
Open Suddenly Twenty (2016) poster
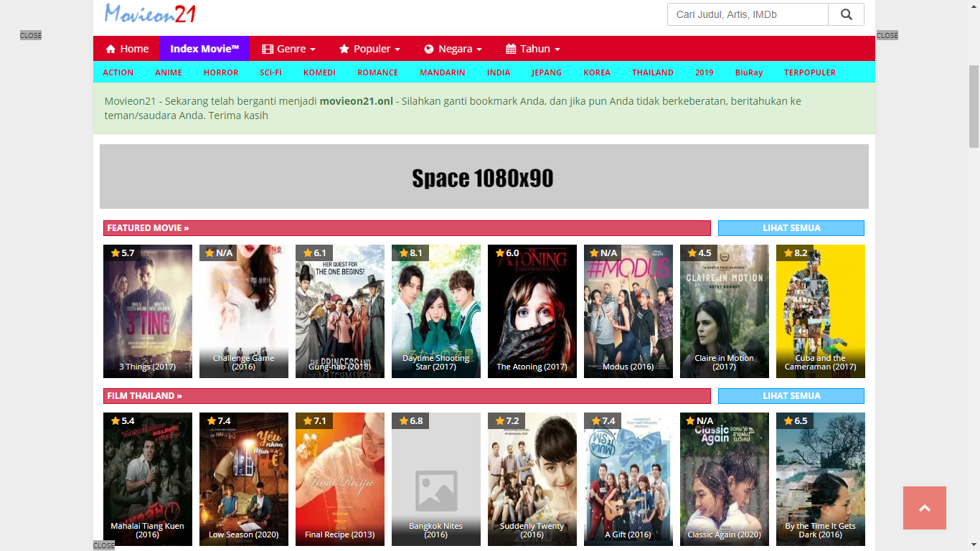532,479
